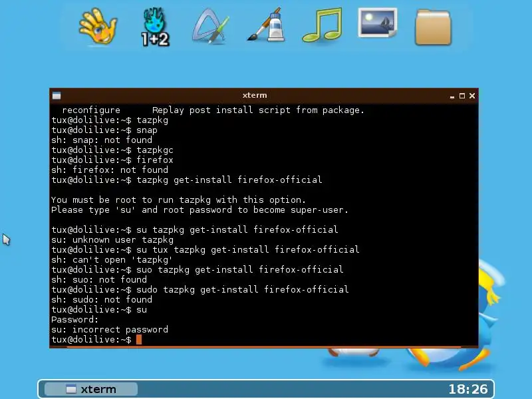The image size is (532, 399).
Task: Launch the 1+2 math game icon
Action: pyautogui.click(x=155, y=27)
